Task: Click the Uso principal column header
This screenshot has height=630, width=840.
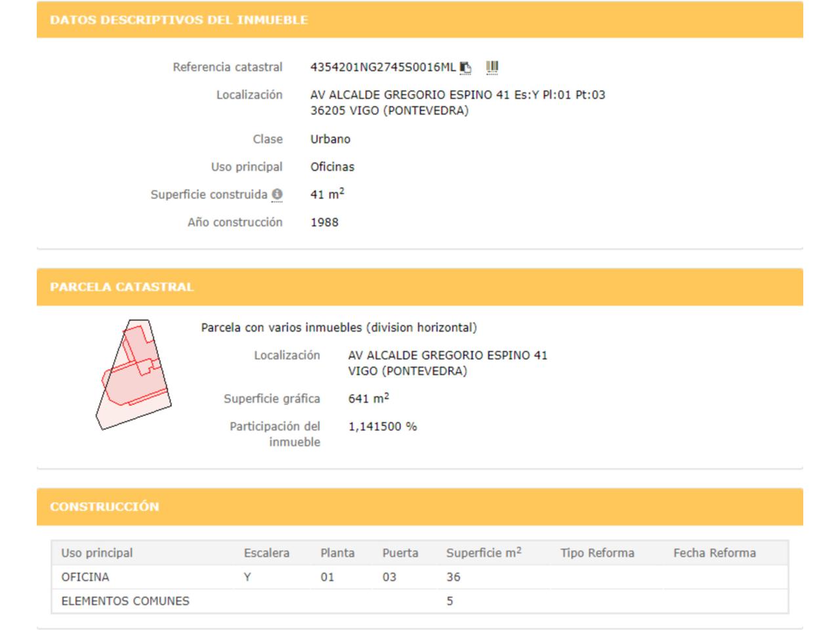Action: coord(97,553)
